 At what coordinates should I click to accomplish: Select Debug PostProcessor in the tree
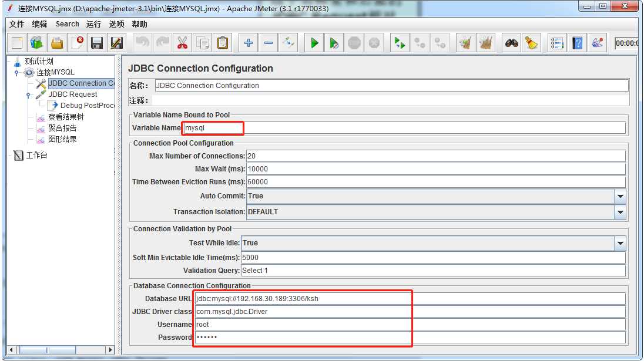pos(87,106)
